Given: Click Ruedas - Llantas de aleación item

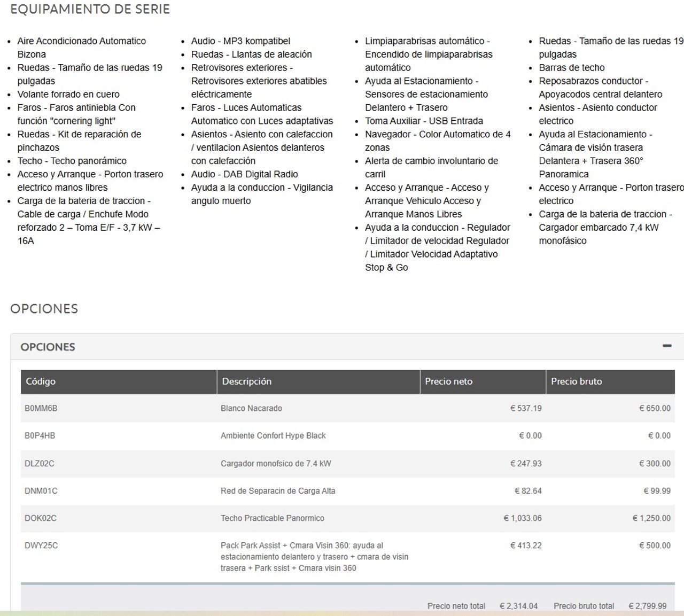Looking at the screenshot, I should click(x=252, y=54).
